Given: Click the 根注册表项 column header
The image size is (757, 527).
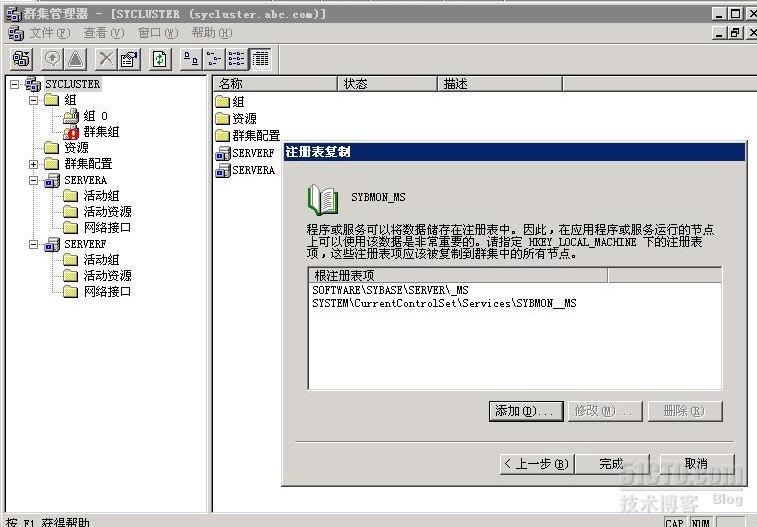Looking at the screenshot, I should click(458, 276).
